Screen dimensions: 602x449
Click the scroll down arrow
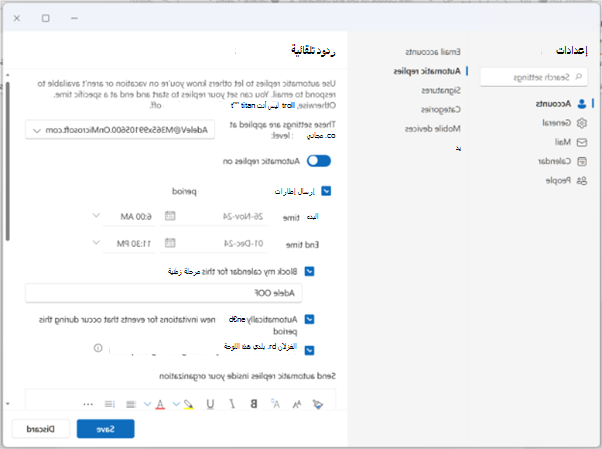7,404
